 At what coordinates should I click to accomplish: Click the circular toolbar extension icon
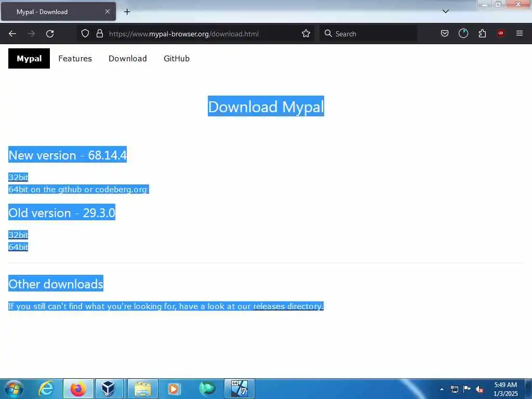click(x=463, y=33)
